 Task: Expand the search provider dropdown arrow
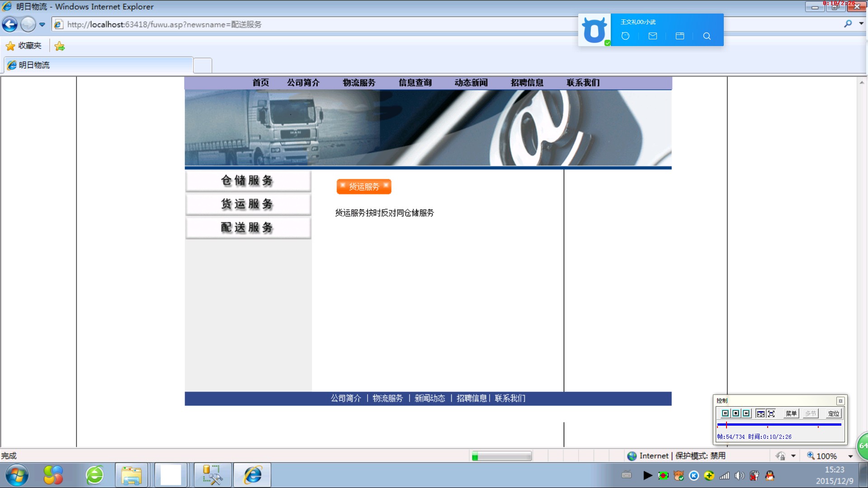(861, 24)
